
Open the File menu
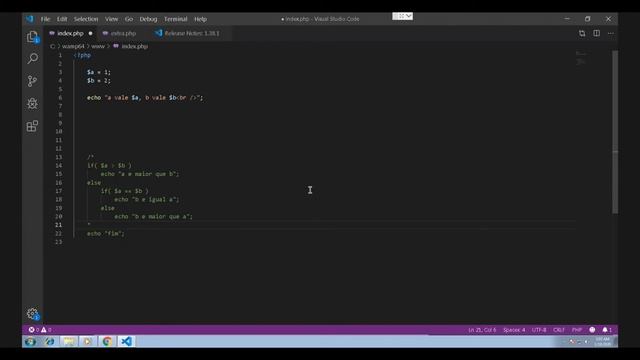pyautogui.click(x=45, y=19)
